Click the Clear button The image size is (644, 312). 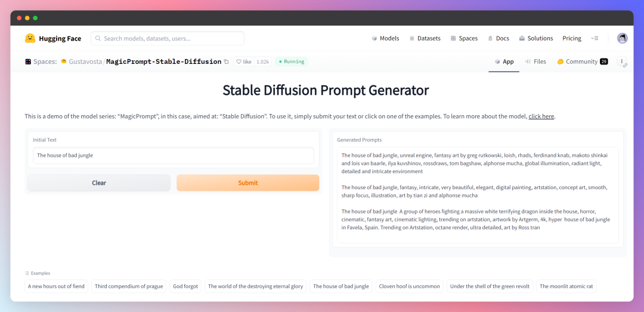point(99,183)
